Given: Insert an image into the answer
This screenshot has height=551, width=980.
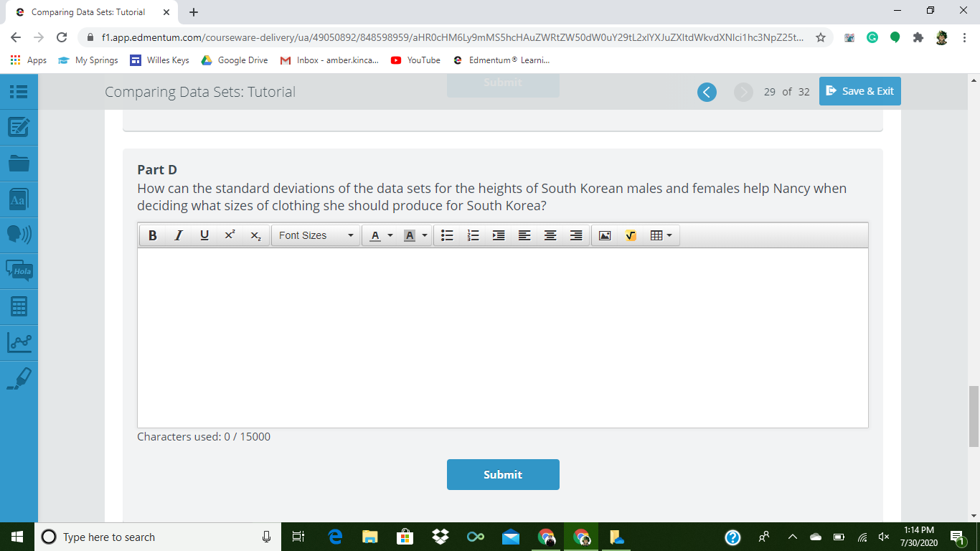Looking at the screenshot, I should tap(605, 235).
